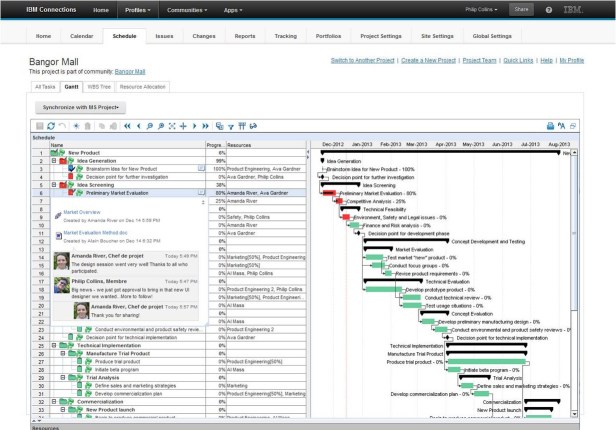Click the Save icon in schedule toolbar
The width and height of the screenshot is (616, 430).
[39, 126]
